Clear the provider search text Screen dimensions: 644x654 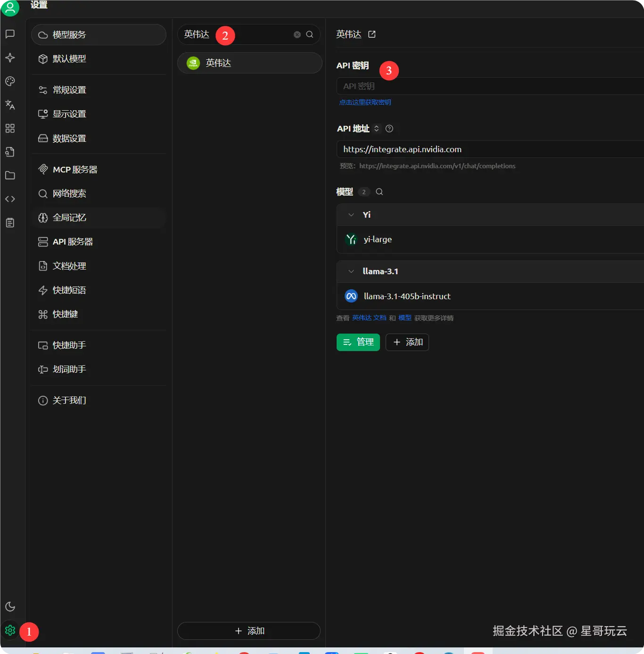297,34
